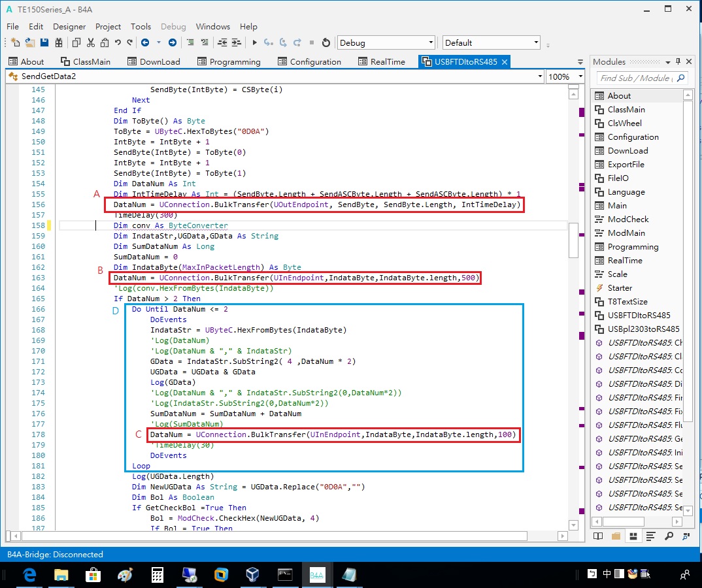Open the Files Manager folder icon
Viewport: 702px width, 588px height.
[616, 536]
